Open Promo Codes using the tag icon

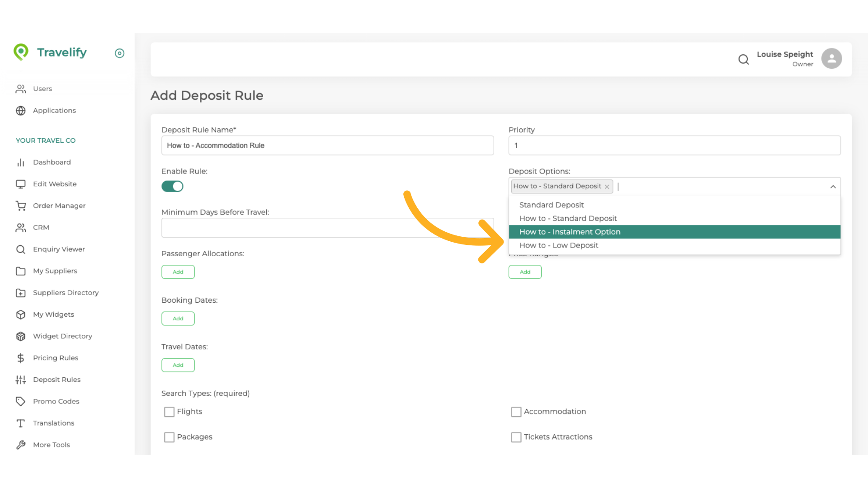click(x=21, y=401)
